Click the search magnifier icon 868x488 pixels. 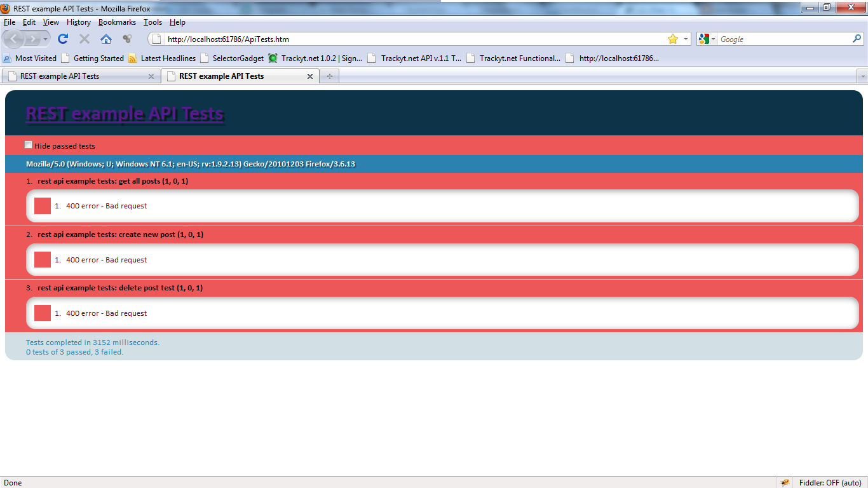click(x=857, y=39)
